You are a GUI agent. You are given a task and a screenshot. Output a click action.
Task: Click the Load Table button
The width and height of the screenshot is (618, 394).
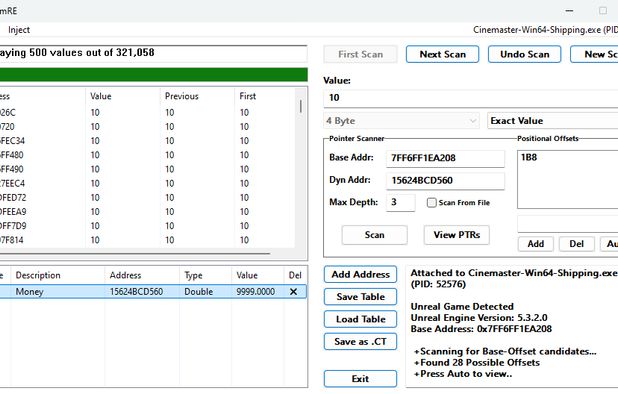[x=360, y=319]
